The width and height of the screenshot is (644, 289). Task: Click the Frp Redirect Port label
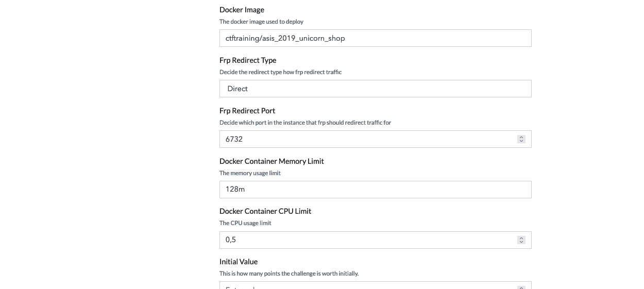[247, 111]
